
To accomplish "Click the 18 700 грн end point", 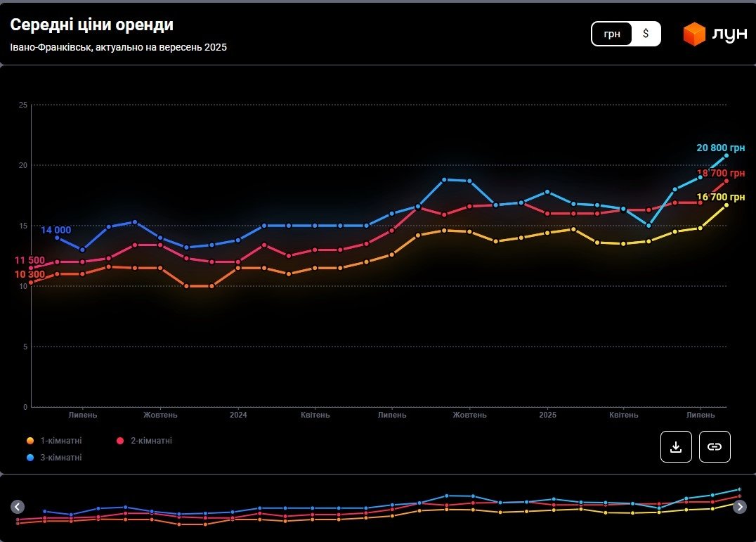I will (726, 181).
